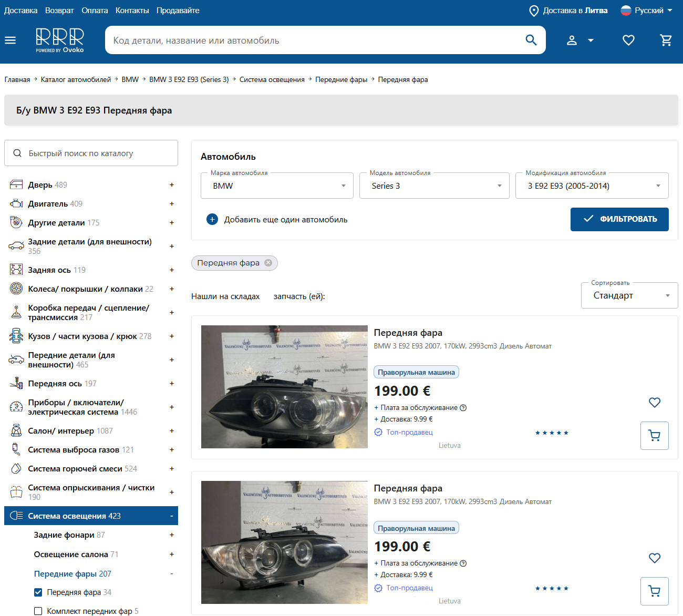Remove the Передняя фара filter chip
The image size is (683, 616).
pos(268,263)
